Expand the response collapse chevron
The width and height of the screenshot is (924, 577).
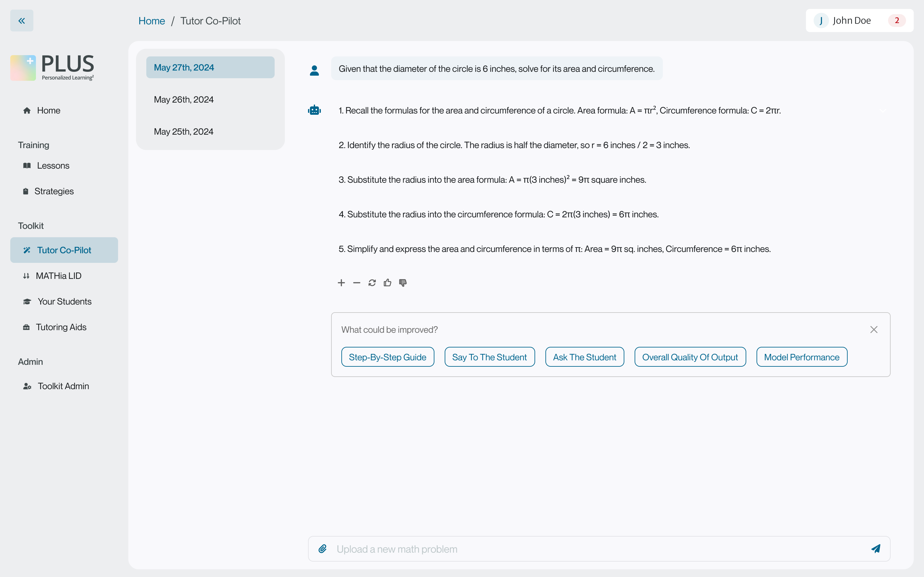tap(882, 111)
